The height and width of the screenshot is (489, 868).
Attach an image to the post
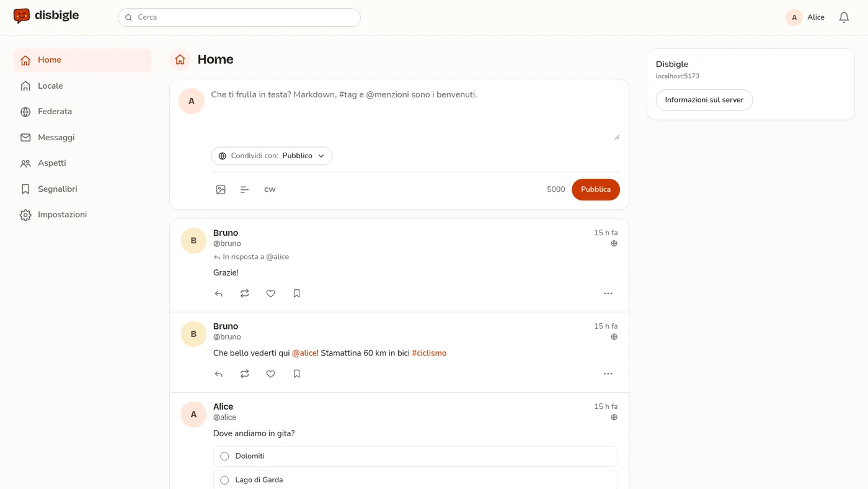click(221, 189)
